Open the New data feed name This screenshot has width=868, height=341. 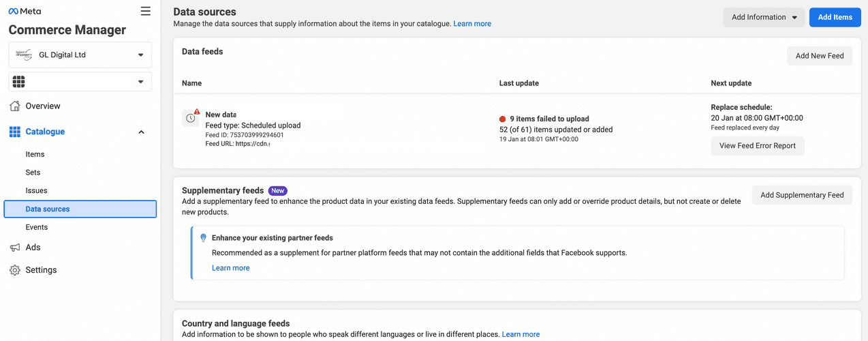(x=221, y=115)
